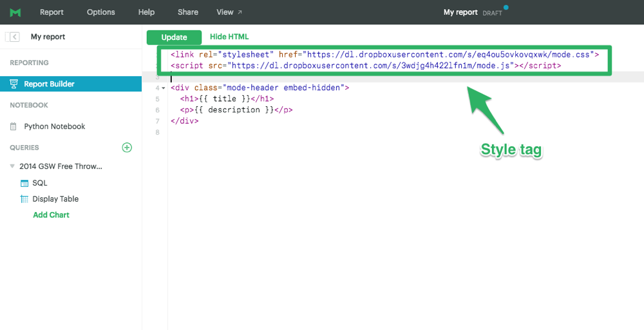Click the QUERIES section heading
Image resolution: width=644 pixels, height=330 pixels.
click(x=24, y=148)
